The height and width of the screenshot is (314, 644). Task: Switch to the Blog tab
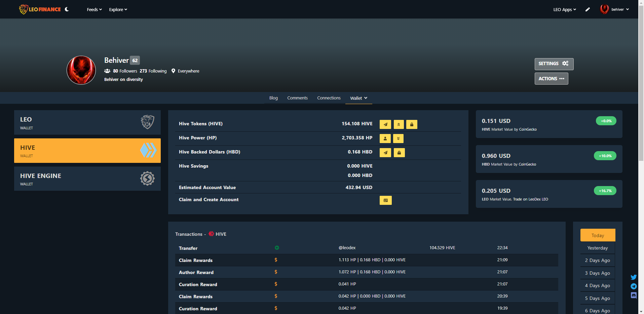(x=273, y=98)
